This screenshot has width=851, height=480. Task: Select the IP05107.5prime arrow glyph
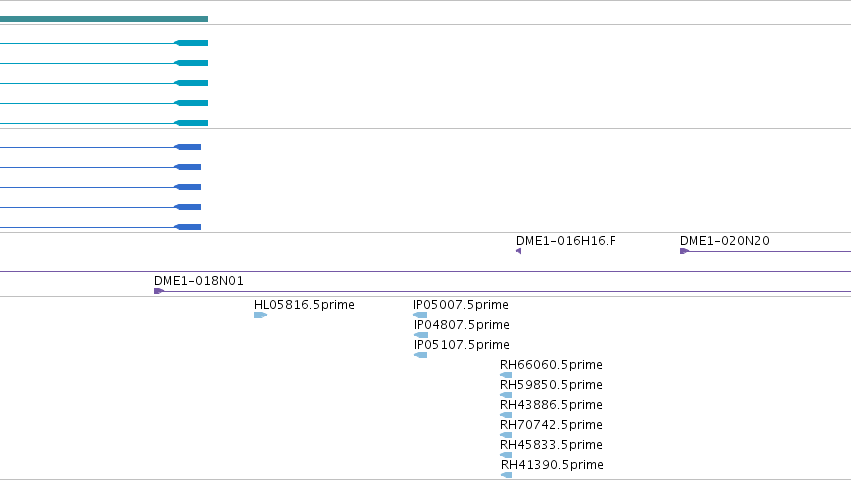(x=420, y=355)
